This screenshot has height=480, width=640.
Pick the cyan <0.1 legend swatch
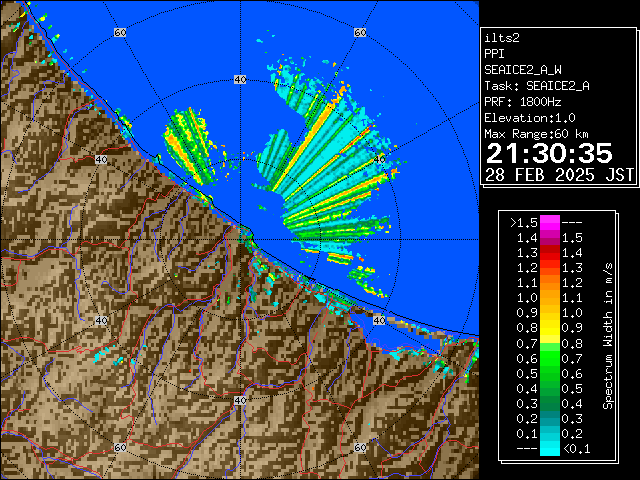click(550, 448)
